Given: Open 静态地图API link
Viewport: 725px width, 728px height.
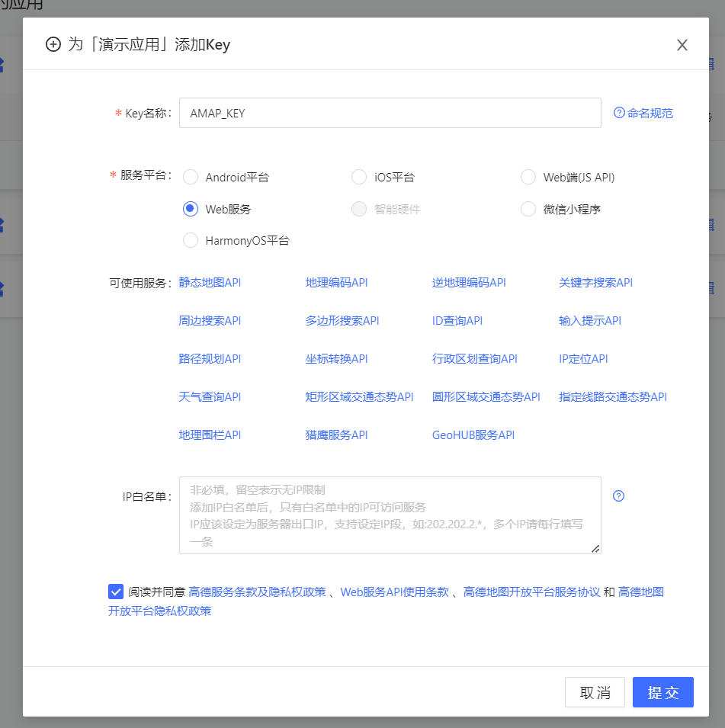Looking at the screenshot, I should 210,282.
